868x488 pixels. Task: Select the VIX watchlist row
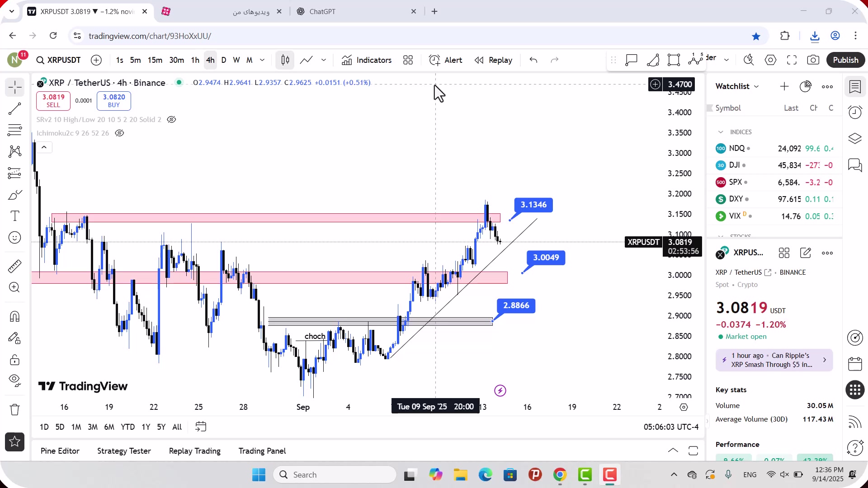[774, 216]
